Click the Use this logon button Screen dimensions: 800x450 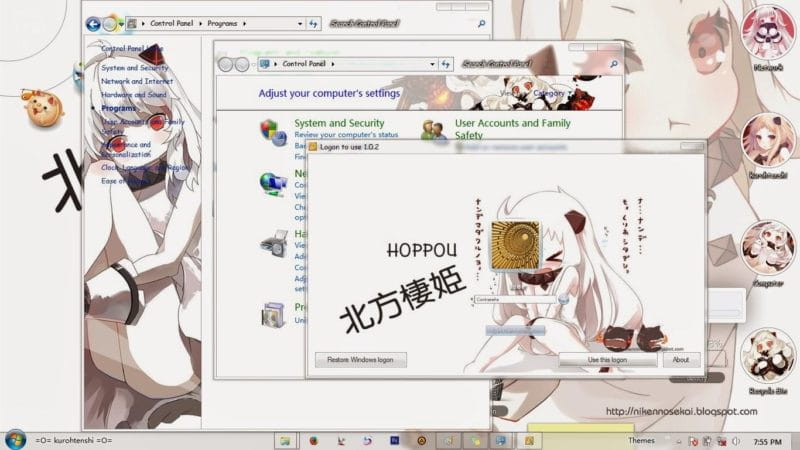(x=607, y=360)
